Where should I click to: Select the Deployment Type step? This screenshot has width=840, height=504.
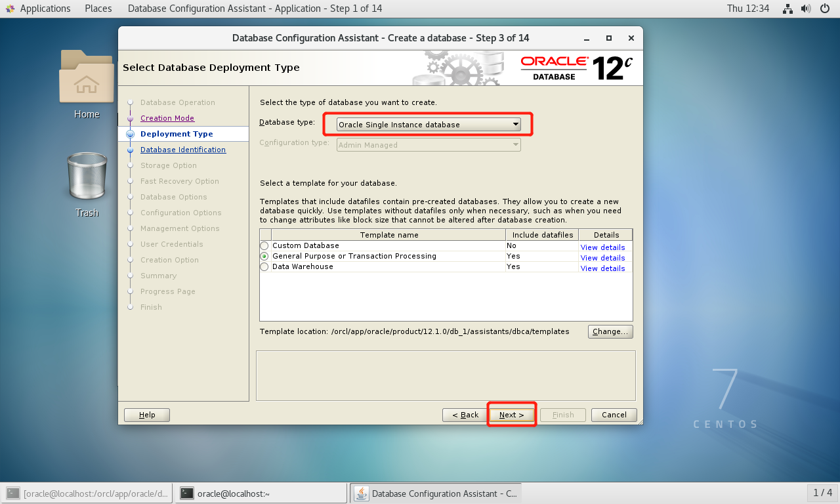(x=177, y=134)
